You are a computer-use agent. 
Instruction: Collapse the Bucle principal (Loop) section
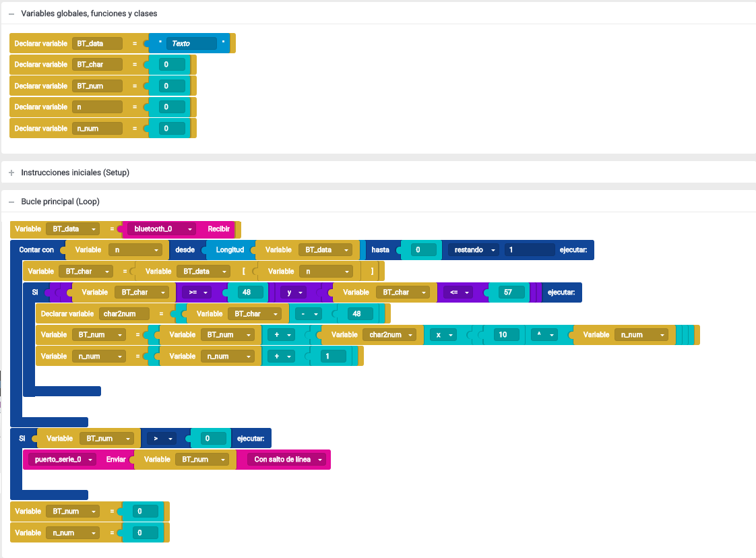pos(11,202)
